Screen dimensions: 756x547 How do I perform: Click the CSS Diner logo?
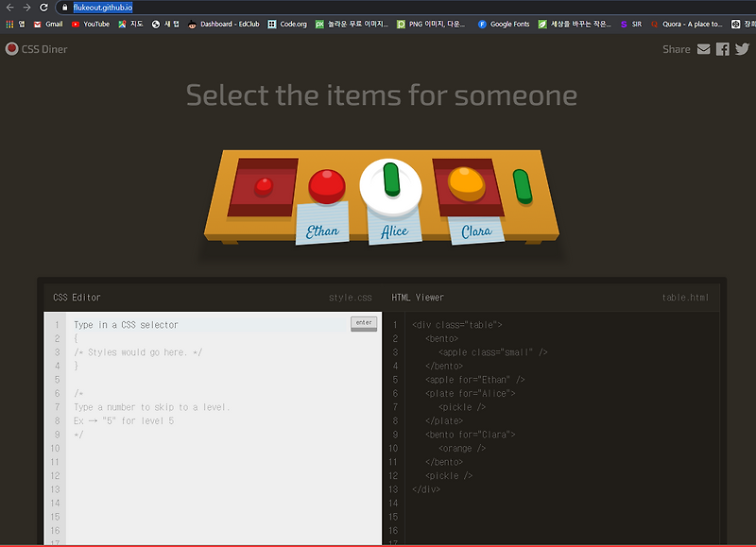point(36,49)
